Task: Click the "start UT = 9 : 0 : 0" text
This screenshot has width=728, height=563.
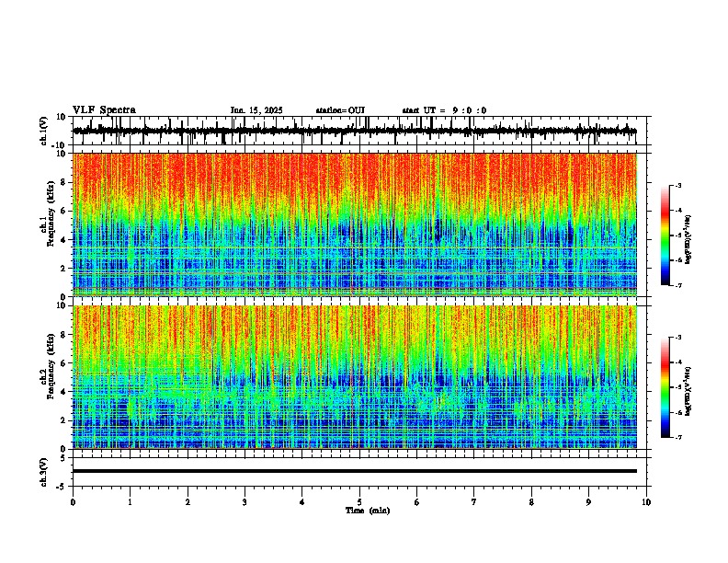Action: coord(444,110)
